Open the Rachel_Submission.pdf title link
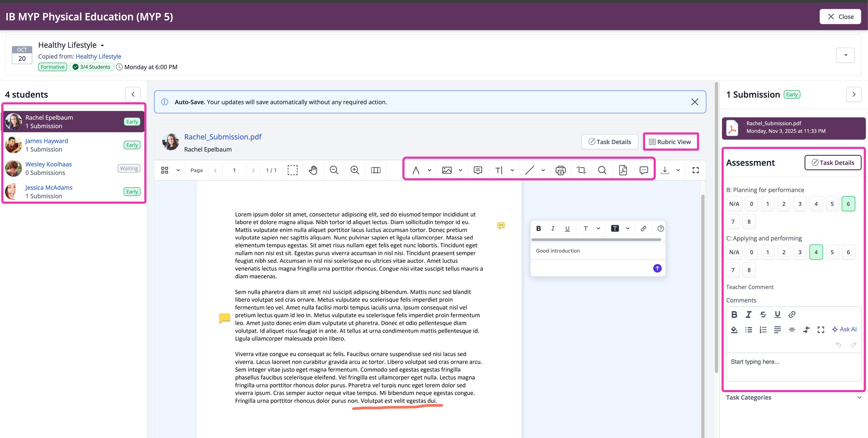 click(x=223, y=137)
